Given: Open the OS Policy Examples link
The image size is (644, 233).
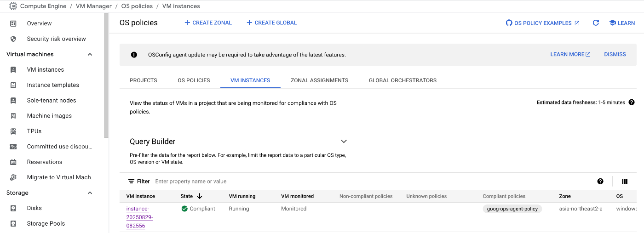Looking at the screenshot, I should click(x=543, y=23).
